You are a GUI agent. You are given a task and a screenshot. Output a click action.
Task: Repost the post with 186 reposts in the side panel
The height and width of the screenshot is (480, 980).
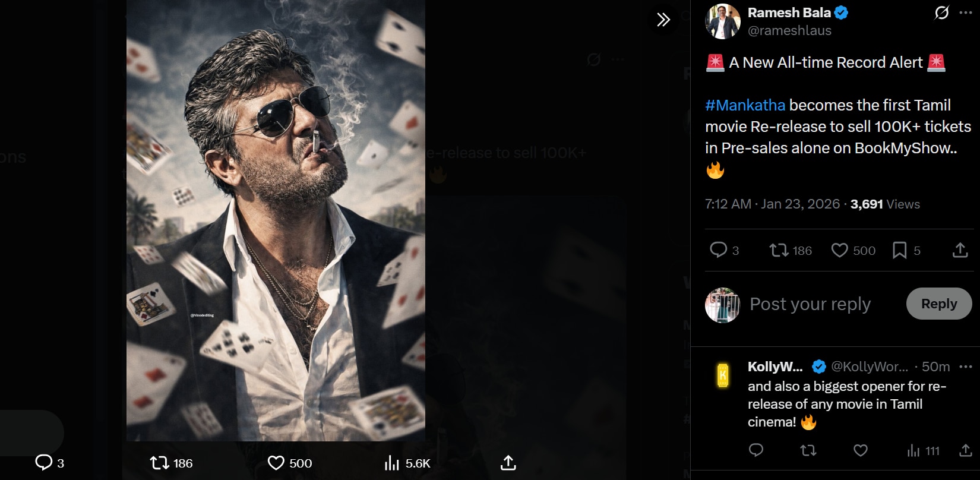click(778, 250)
